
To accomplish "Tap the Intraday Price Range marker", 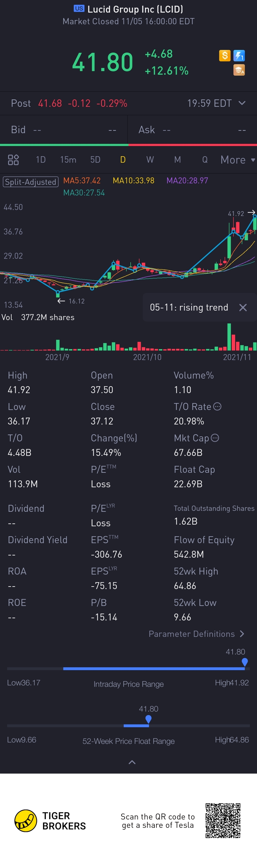I will [245, 662].
